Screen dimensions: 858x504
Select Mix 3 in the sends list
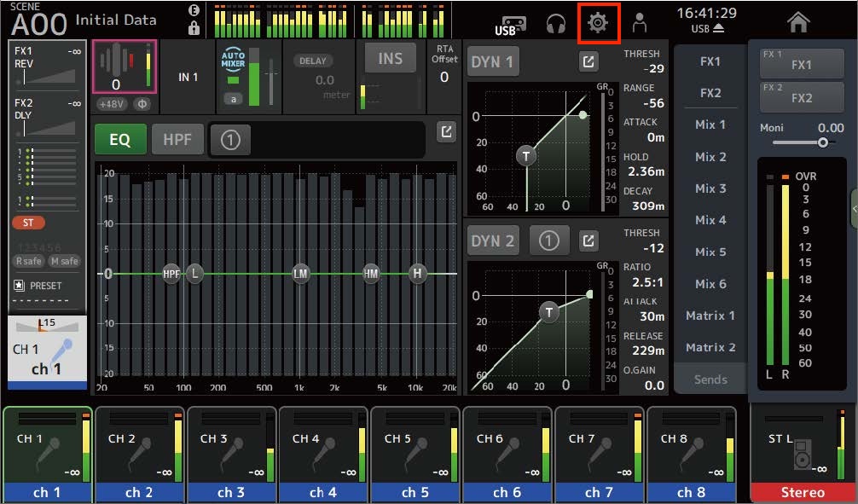[x=710, y=188]
